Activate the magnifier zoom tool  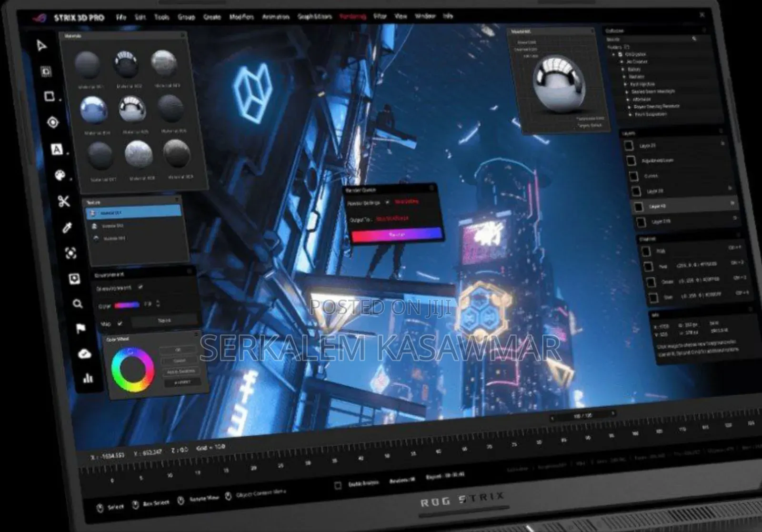click(x=78, y=304)
